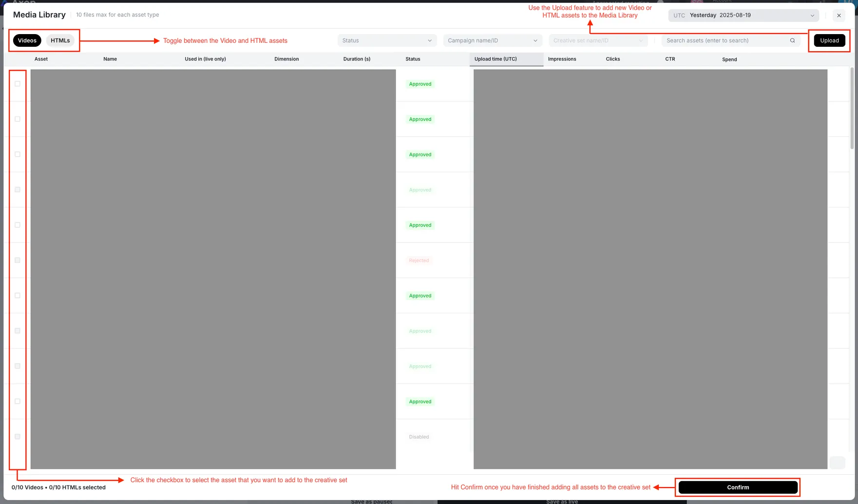The height and width of the screenshot is (504, 858).
Task: Switch to the Videos tab
Action: click(27, 40)
